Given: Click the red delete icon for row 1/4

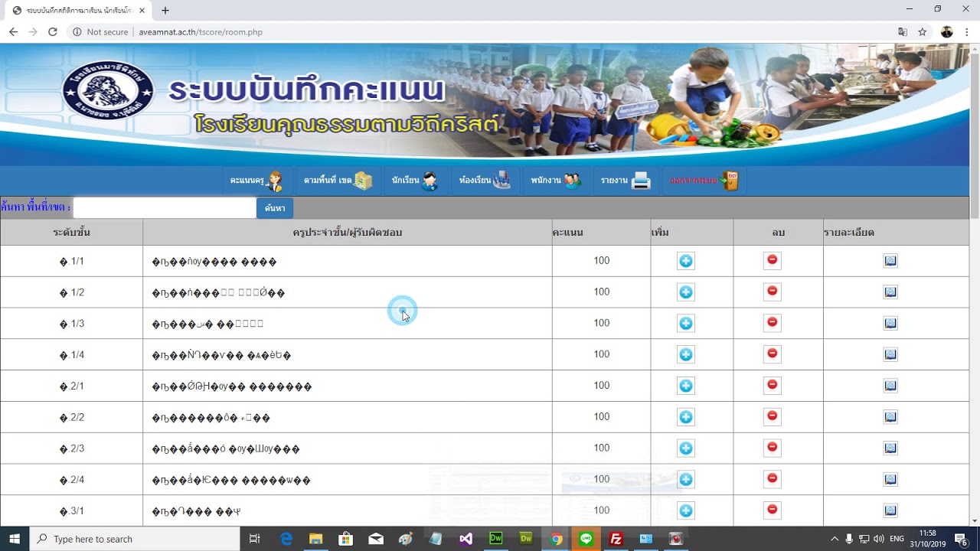Looking at the screenshot, I should (x=773, y=354).
